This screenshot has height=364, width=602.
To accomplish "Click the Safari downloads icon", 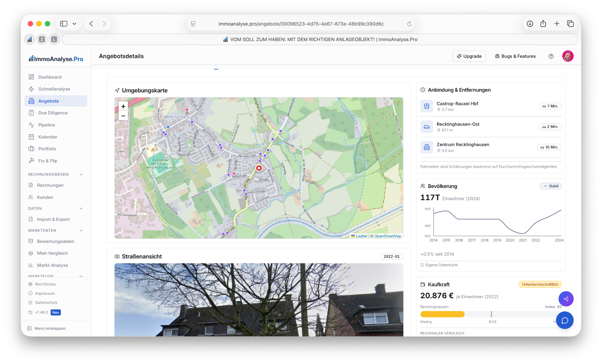I will coord(530,24).
